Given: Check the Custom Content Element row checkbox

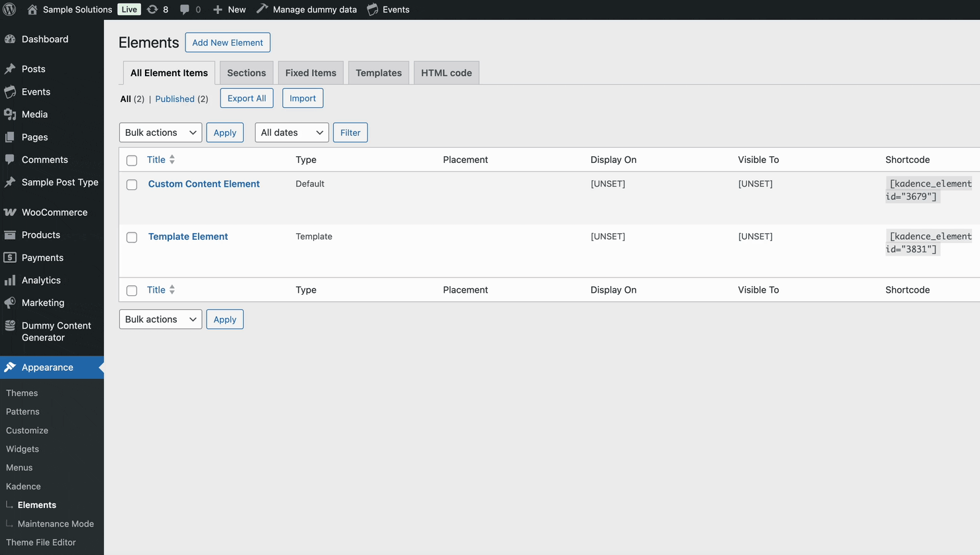Looking at the screenshot, I should pos(132,184).
